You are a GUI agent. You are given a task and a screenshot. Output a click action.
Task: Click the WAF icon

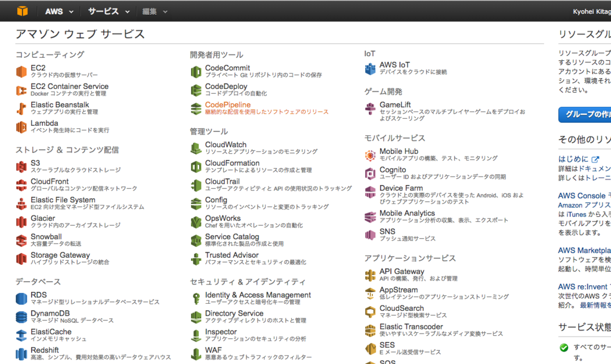[x=196, y=354]
